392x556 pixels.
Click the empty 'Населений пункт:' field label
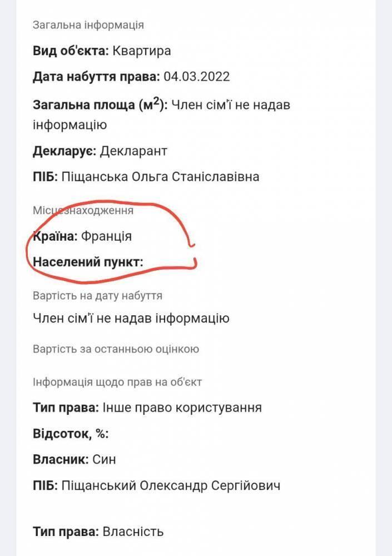pyautogui.click(x=88, y=261)
